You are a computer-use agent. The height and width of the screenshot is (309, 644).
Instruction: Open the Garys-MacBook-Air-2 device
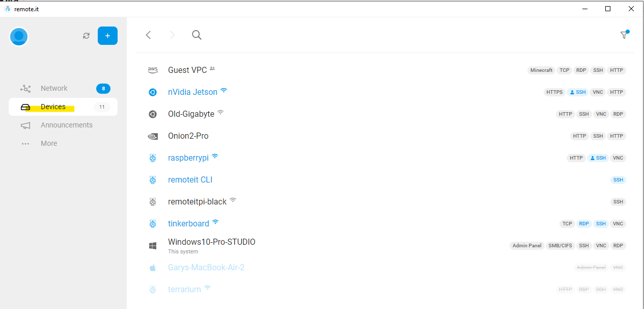point(206,267)
